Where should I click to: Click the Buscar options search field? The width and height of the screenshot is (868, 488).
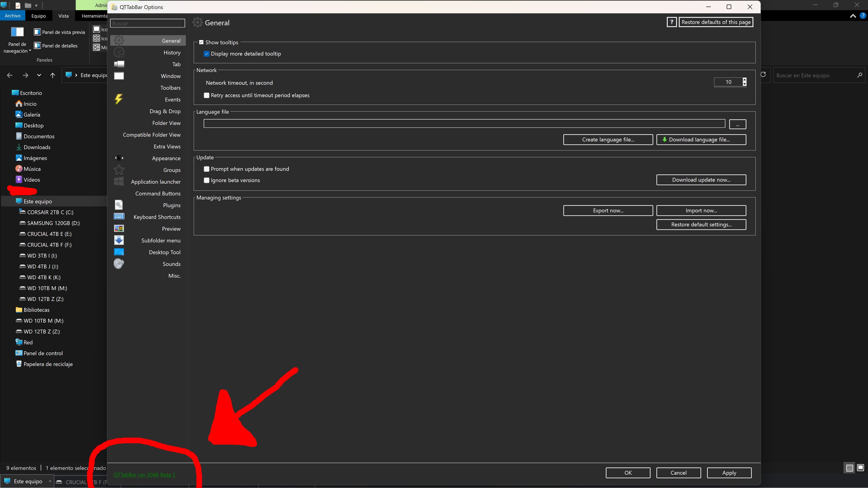(147, 23)
